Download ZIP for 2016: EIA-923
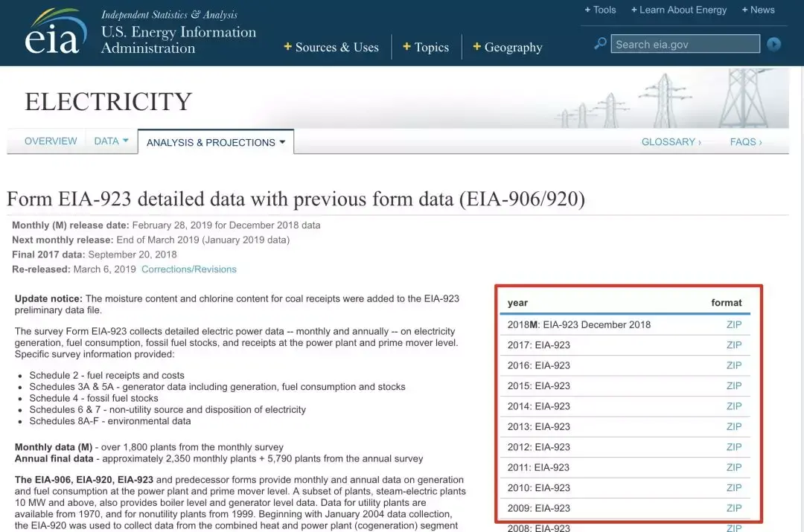 click(734, 365)
